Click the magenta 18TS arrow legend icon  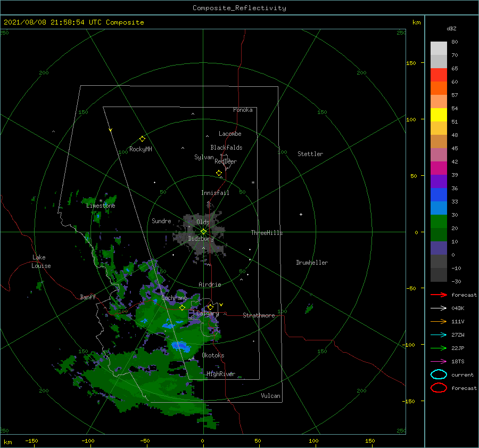439,362
